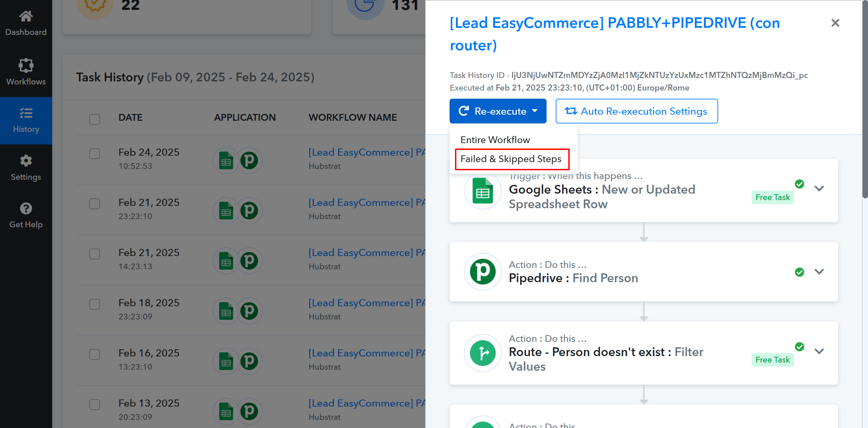Open workflow link in Feb 16, 2025 row
868x428 pixels.
click(x=367, y=353)
